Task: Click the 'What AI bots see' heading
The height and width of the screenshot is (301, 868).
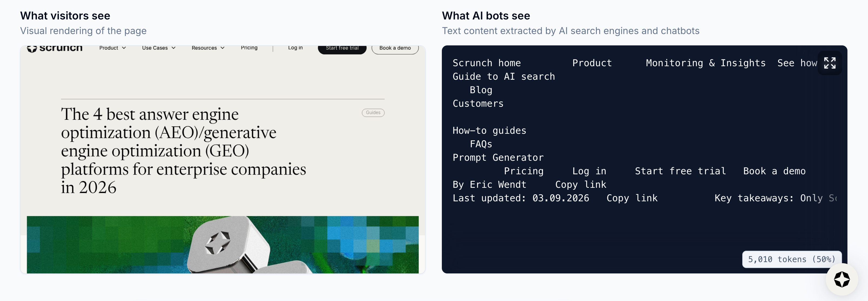Action: (x=486, y=15)
